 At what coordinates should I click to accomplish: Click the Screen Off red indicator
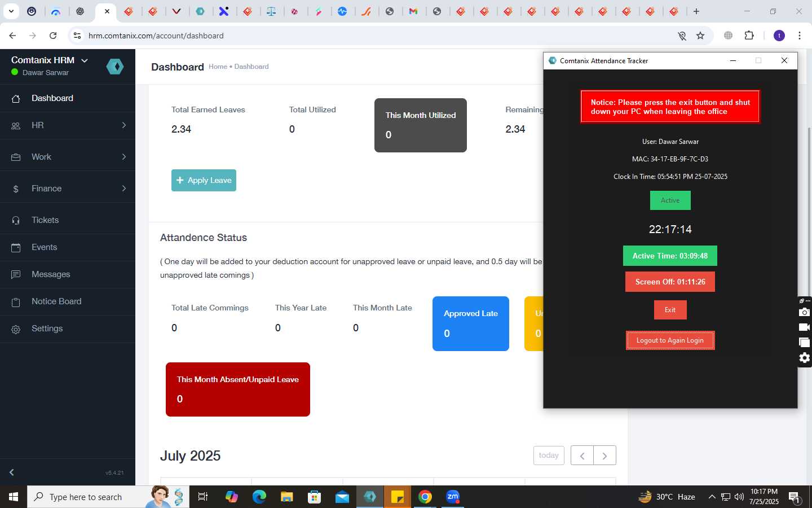(670, 282)
